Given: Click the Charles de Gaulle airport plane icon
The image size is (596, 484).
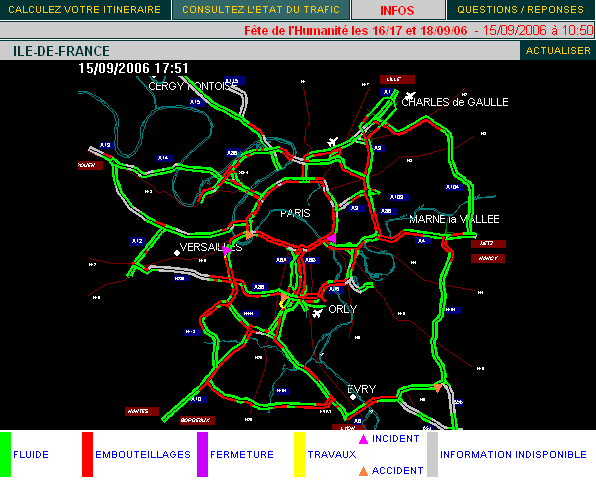Looking at the screenshot, I should click(410, 96).
